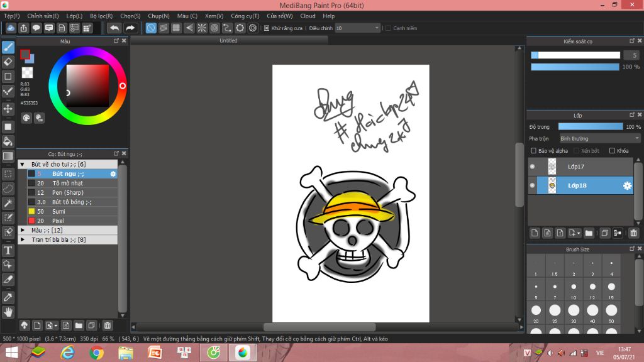The height and width of the screenshot is (362, 644).
Task: Open the Bộ lọc(R) menu
Action: pos(101,16)
